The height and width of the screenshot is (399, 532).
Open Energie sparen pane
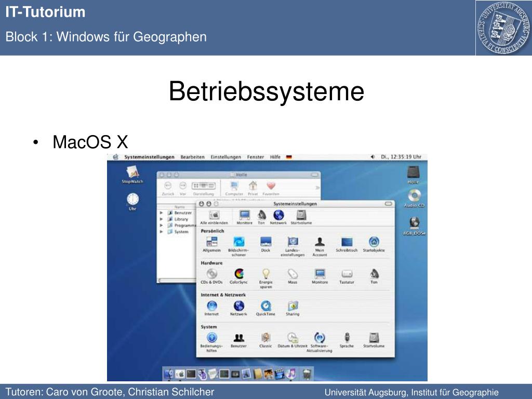coord(266,278)
